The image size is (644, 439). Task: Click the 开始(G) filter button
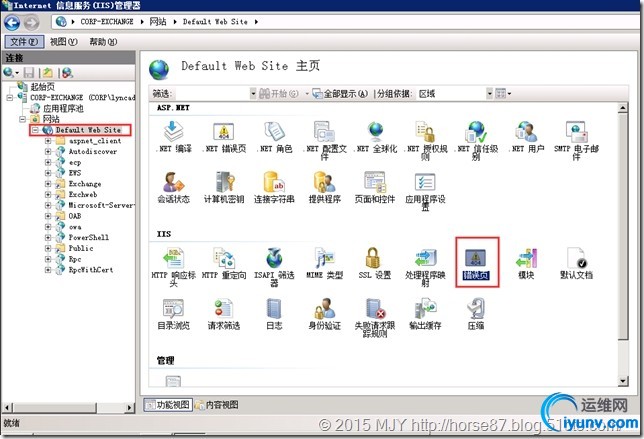click(279, 94)
